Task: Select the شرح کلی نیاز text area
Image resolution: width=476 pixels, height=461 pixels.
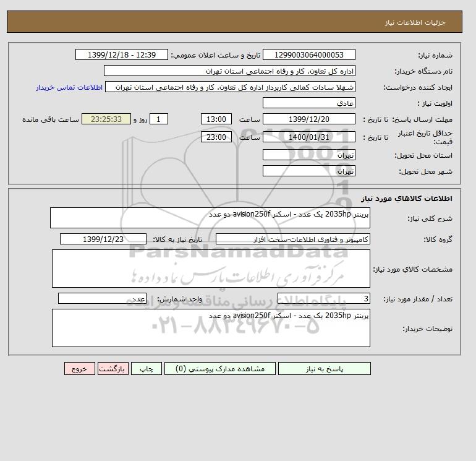Action: 210,218
